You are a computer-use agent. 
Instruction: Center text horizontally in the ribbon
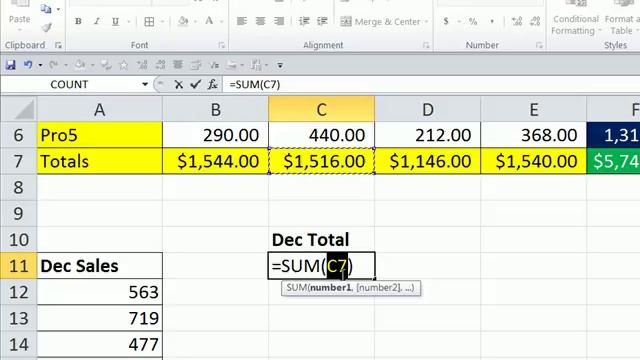pyautogui.click(x=260, y=21)
